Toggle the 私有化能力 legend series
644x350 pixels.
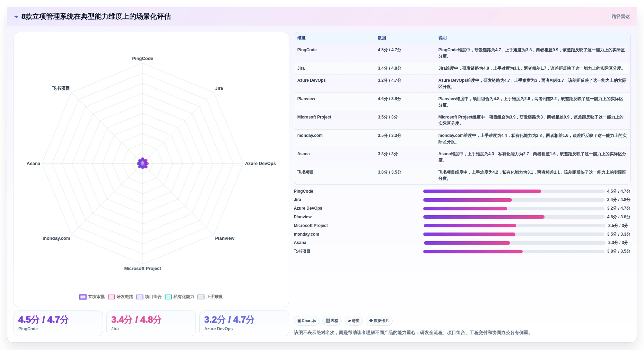click(179, 297)
